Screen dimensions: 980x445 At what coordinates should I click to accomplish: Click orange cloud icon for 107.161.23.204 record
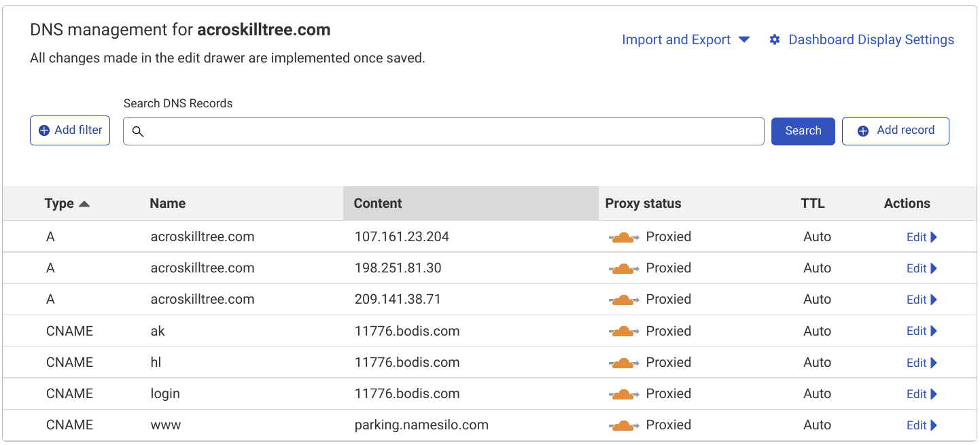[x=623, y=237]
